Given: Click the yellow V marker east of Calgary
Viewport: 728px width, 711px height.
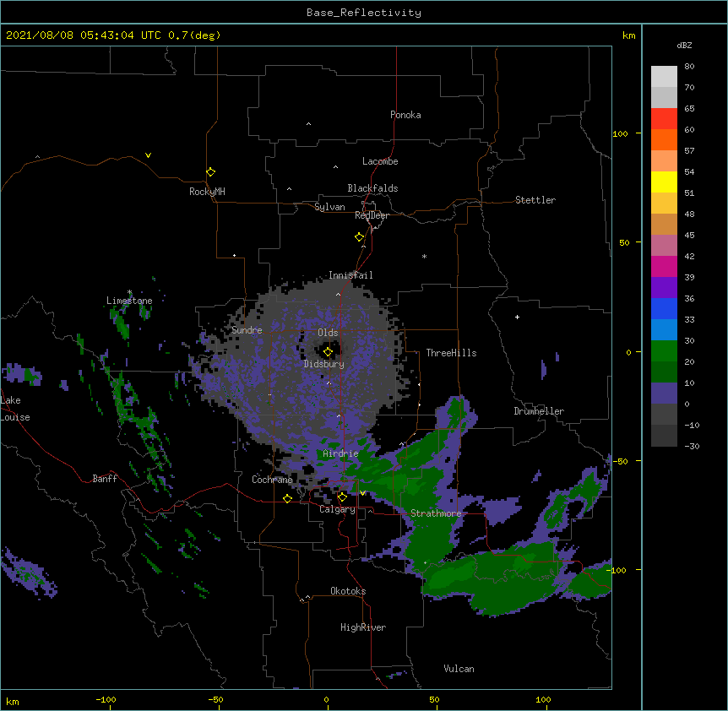Looking at the screenshot, I should click(x=362, y=493).
